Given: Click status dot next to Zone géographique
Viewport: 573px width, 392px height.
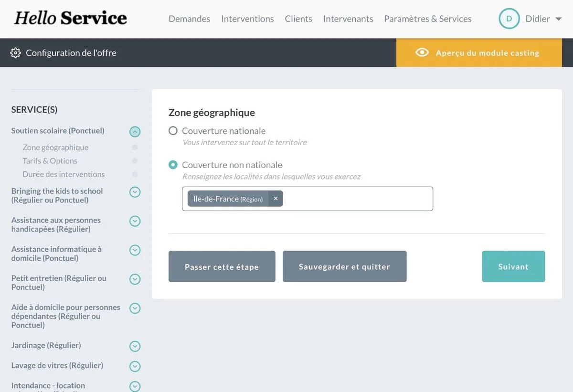Looking at the screenshot, I should (x=135, y=148).
